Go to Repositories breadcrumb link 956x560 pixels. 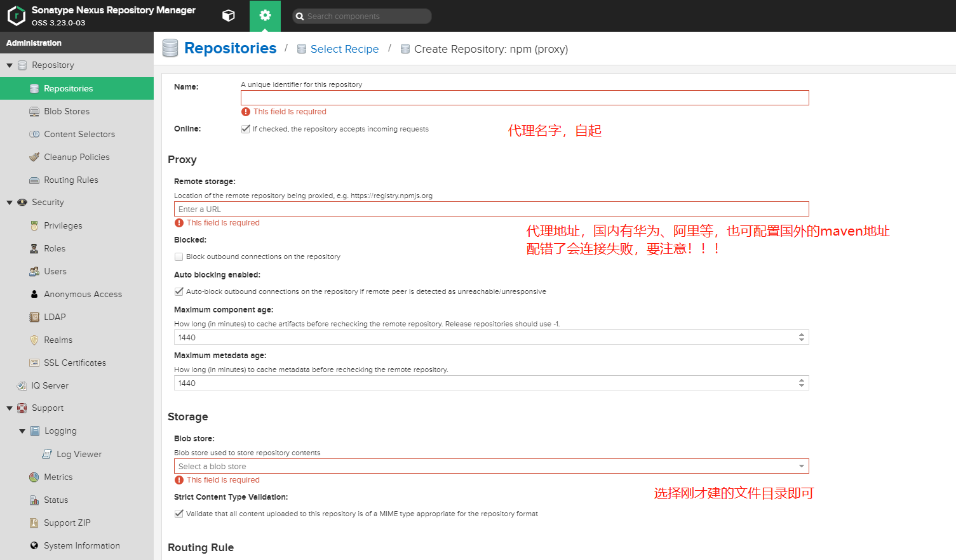click(230, 48)
